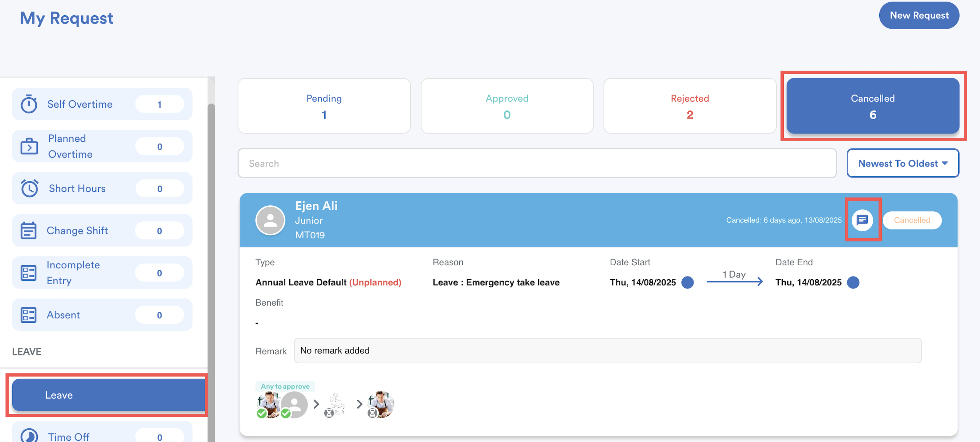The width and height of the screenshot is (980, 442).
Task: Open the Short Hours menu item
Action: [102, 188]
